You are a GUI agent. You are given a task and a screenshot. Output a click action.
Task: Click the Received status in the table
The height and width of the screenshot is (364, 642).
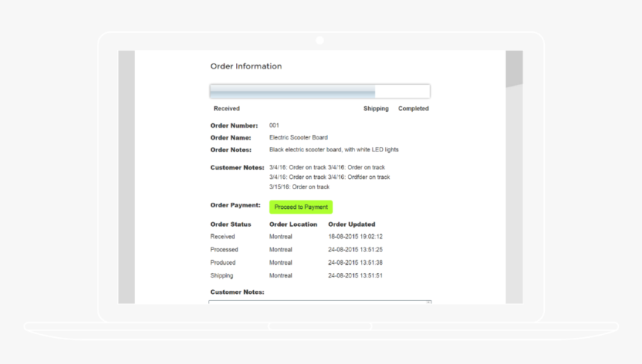point(222,236)
